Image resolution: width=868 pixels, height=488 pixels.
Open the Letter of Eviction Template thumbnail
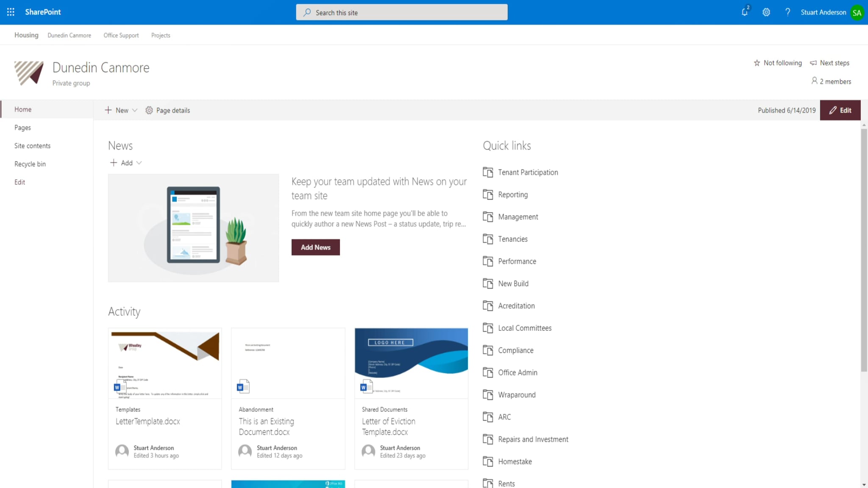(411, 363)
